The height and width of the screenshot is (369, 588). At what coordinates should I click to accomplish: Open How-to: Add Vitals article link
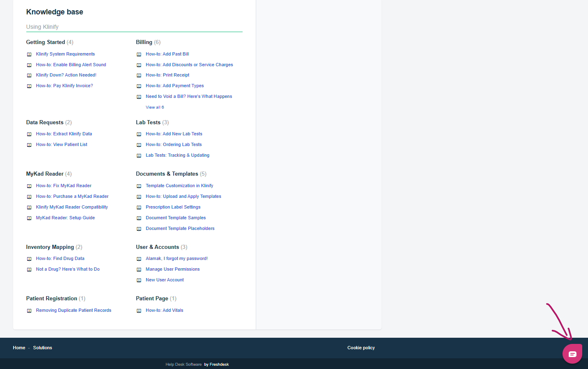tap(164, 310)
